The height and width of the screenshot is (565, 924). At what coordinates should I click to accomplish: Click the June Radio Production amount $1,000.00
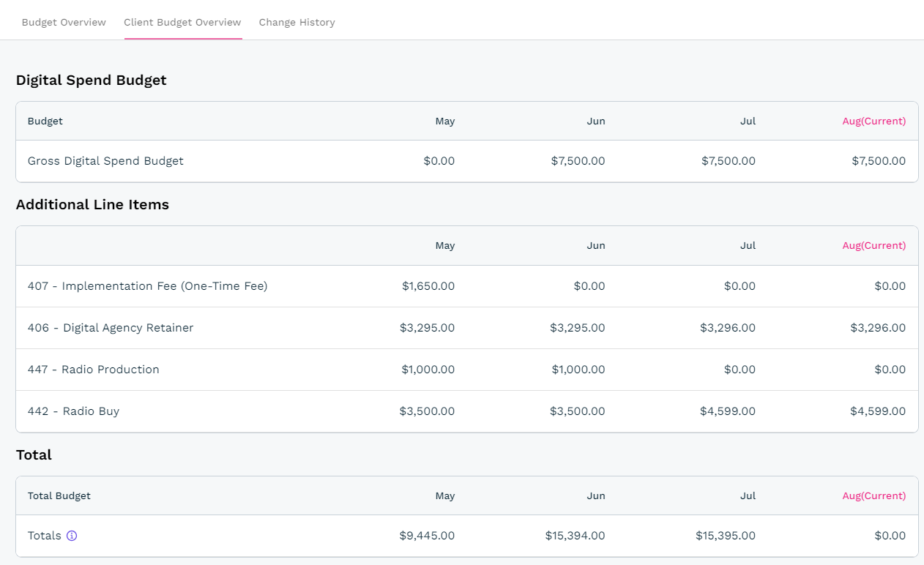pos(578,370)
